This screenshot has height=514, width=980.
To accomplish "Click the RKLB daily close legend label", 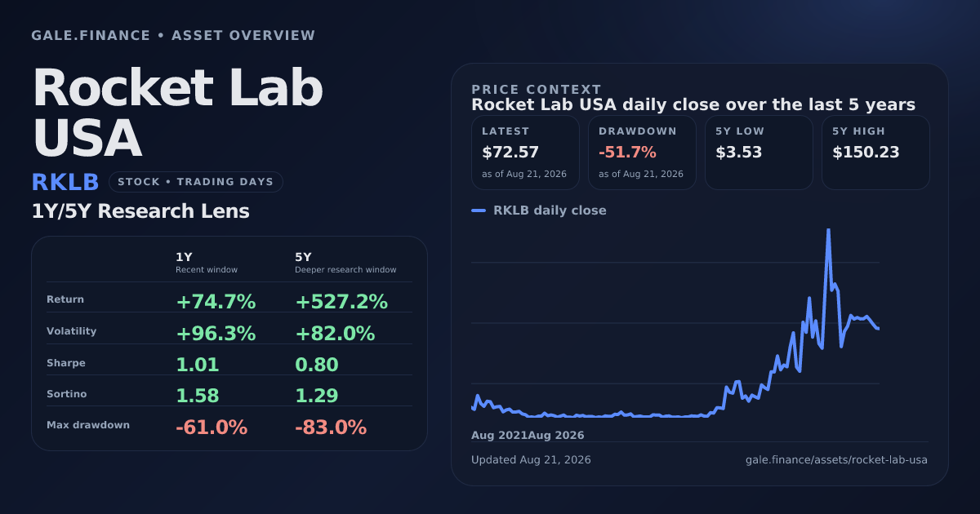I will 550,210.
